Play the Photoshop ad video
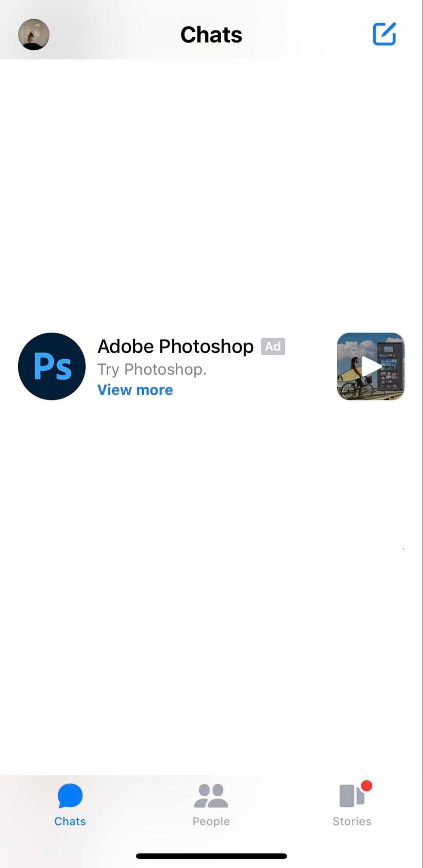 (x=372, y=366)
